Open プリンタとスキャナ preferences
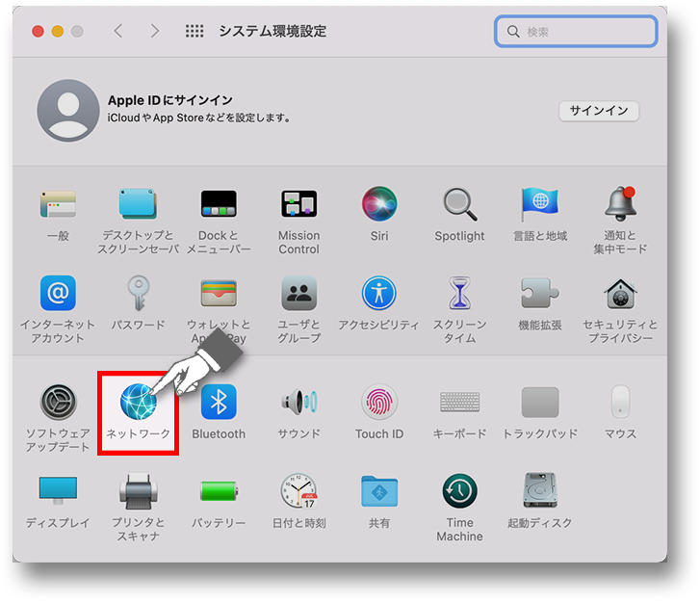Viewport: 700px width, 602px height. pyautogui.click(x=139, y=491)
